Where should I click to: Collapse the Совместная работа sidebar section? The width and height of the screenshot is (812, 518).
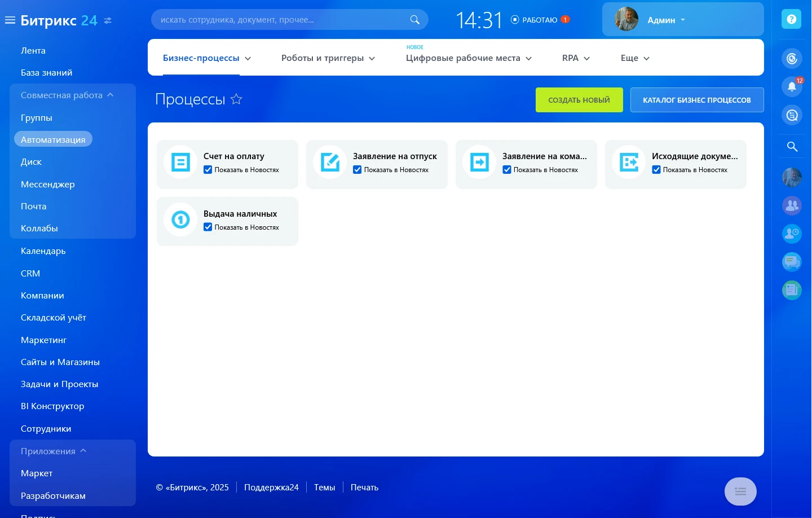[111, 95]
